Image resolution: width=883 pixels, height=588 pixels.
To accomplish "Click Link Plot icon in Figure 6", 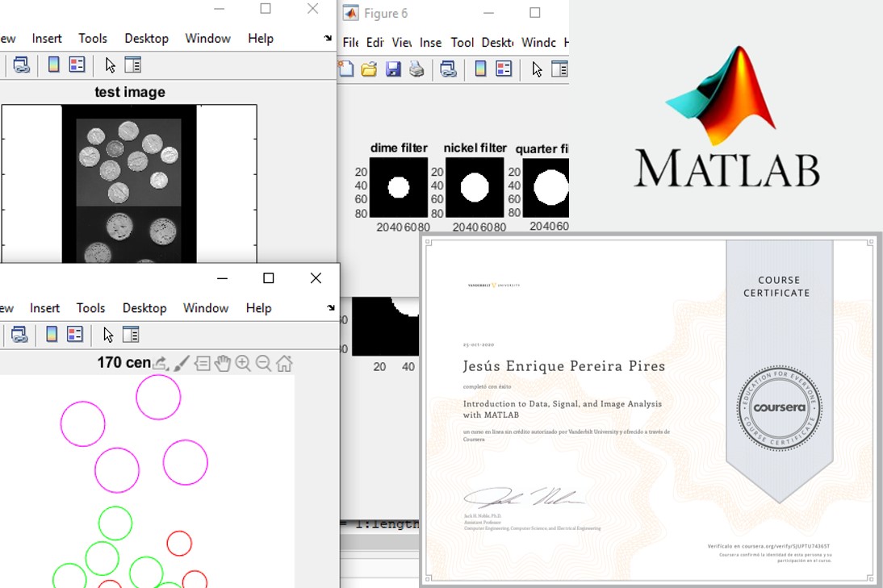I will tap(448, 69).
